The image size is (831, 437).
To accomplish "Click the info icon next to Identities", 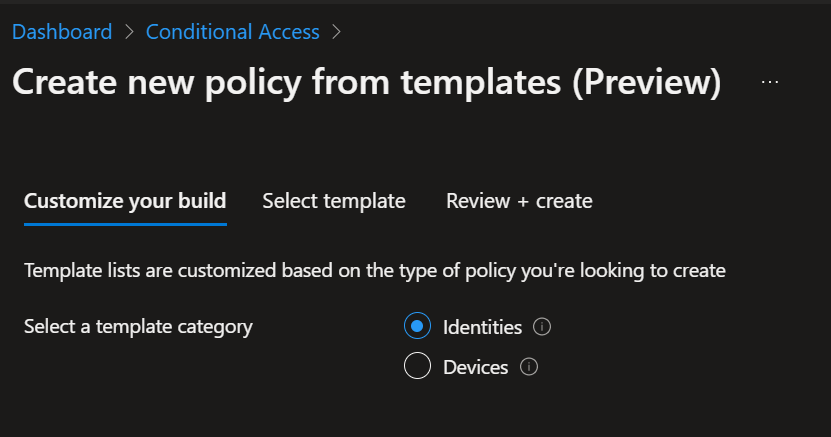I will [x=543, y=327].
